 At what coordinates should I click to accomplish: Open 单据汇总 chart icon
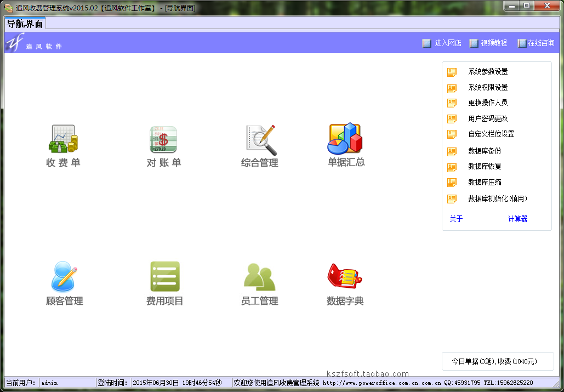pos(345,139)
